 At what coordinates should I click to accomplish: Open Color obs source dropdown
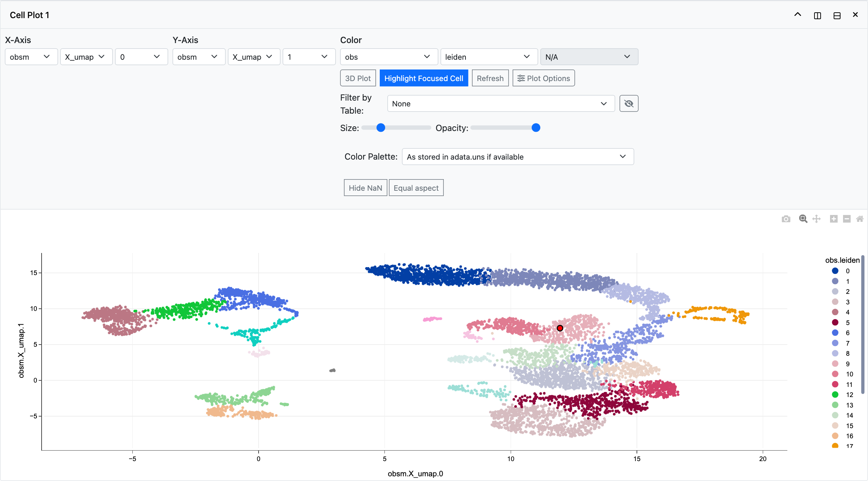[389, 57]
